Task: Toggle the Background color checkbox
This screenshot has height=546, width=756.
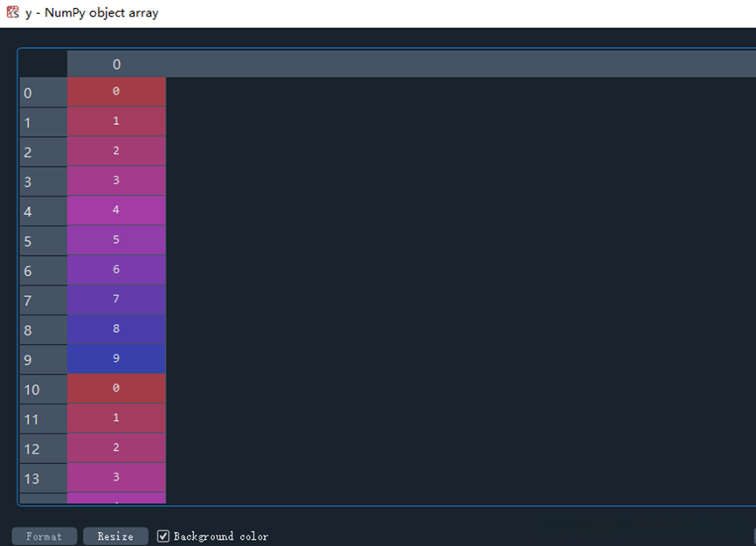Action: click(x=163, y=536)
